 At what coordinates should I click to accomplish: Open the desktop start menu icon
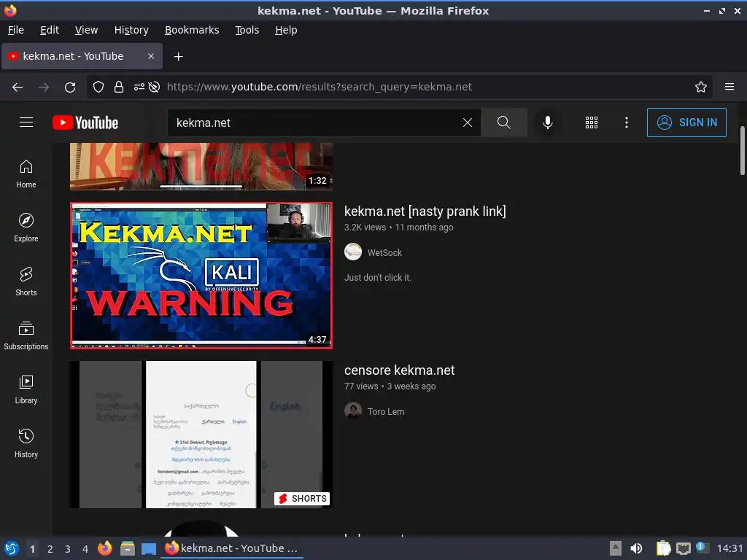[x=12, y=548]
